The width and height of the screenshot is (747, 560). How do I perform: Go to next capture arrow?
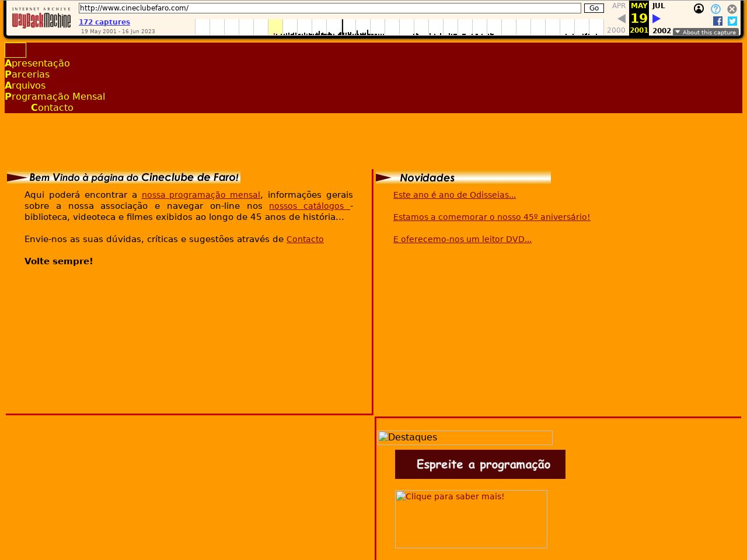(x=657, y=19)
